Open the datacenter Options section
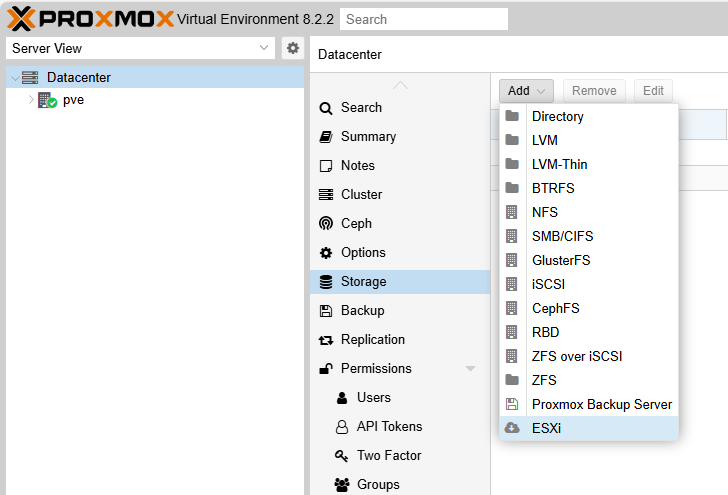Viewport: 728px width, 495px height. (x=400, y=252)
